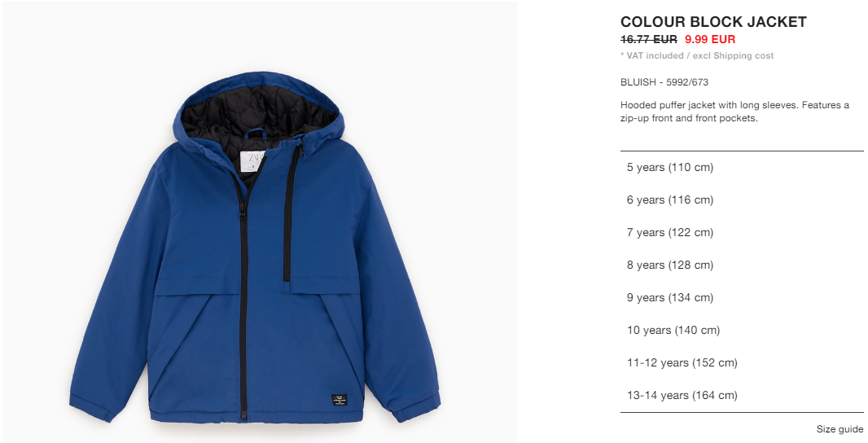Click the sale price 9.99 EUR
This screenshot has height=443, width=868.
[710, 39]
